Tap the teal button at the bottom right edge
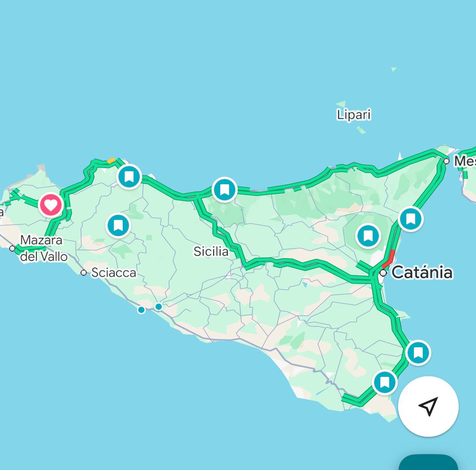 (428, 462)
